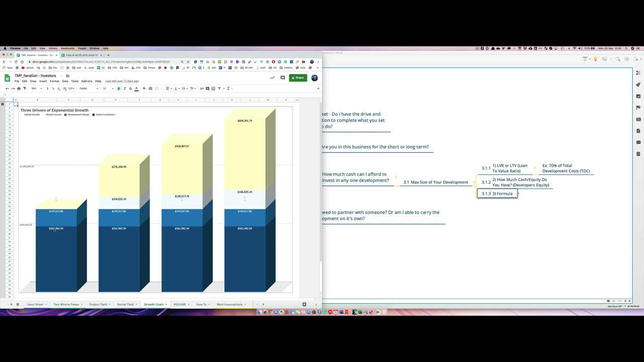Open the Bookmarks menu in macOS menu bar
The image size is (644, 362).
pyautogui.click(x=67, y=48)
